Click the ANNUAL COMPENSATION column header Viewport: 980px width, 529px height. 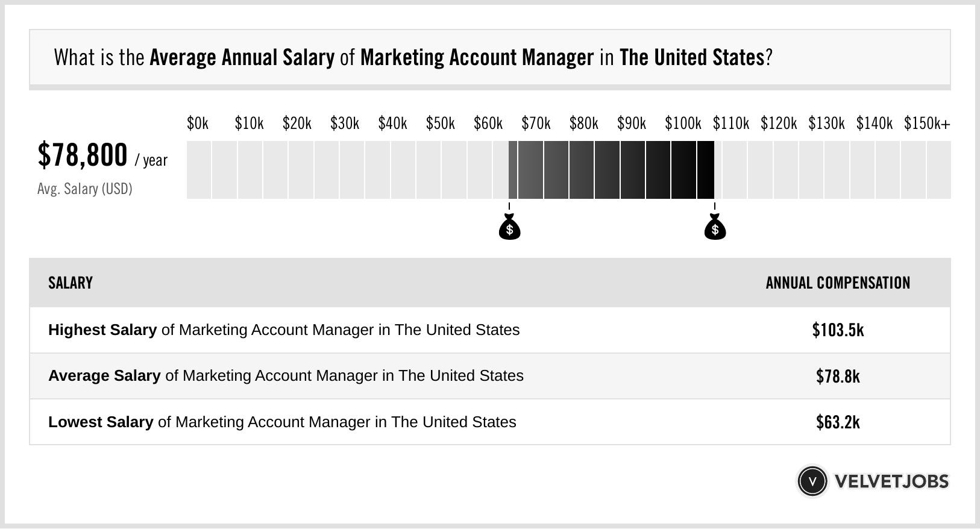coord(838,283)
